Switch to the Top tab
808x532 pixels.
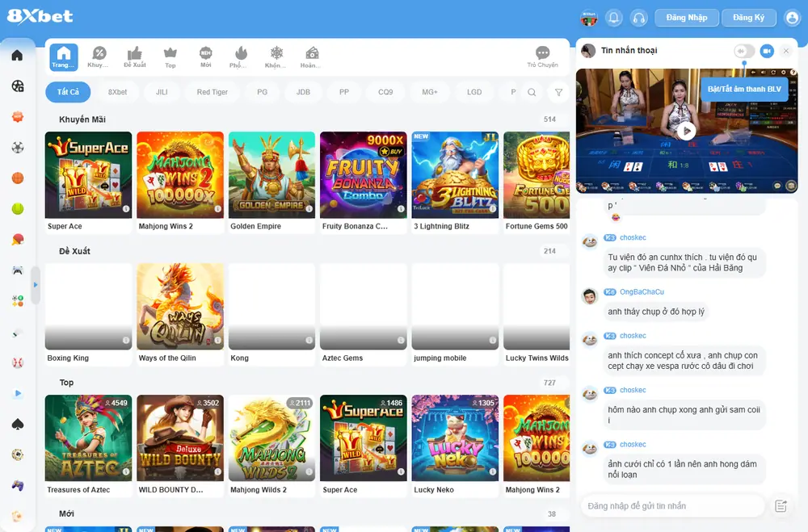[170, 57]
